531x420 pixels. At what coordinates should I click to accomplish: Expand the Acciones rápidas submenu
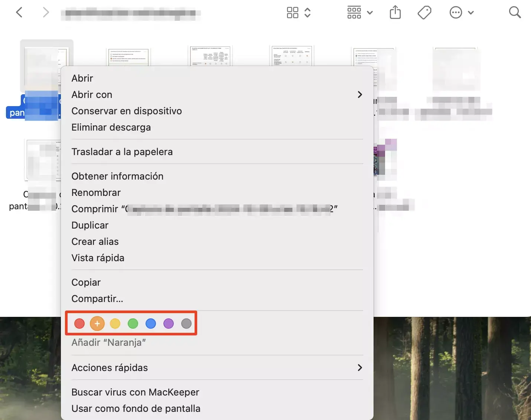pyautogui.click(x=359, y=368)
